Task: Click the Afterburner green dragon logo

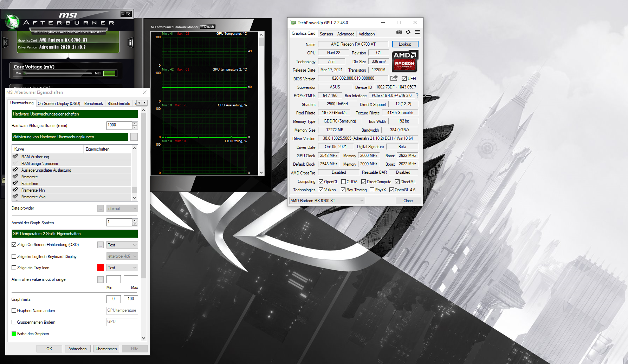Action: click(x=13, y=22)
